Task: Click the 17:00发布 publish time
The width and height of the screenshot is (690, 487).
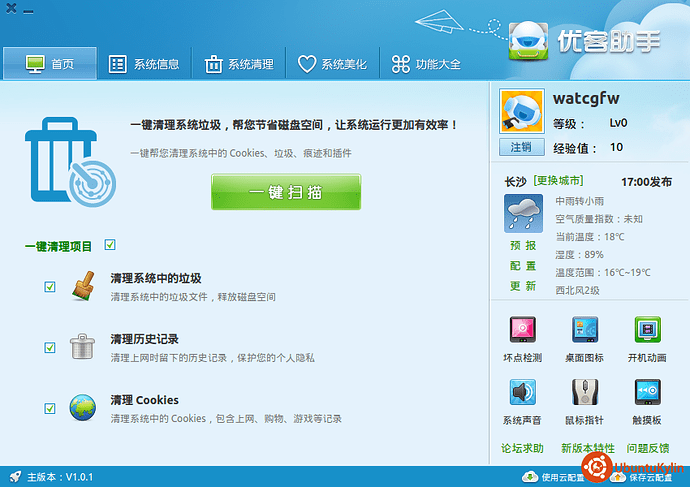Action: (x=646, y=182)
